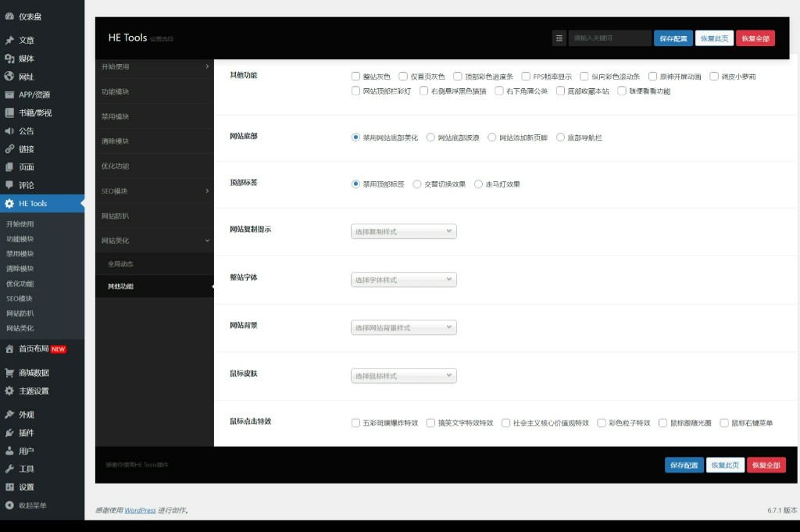Enable 五彩斑斓爆炸特效 click effect
The width and height of the screenshot is (800, 532).
(x=355, y=423)
